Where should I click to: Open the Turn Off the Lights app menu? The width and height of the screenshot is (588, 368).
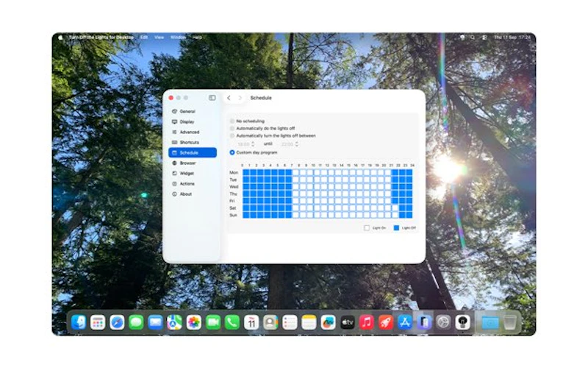(x=101, y=38)
